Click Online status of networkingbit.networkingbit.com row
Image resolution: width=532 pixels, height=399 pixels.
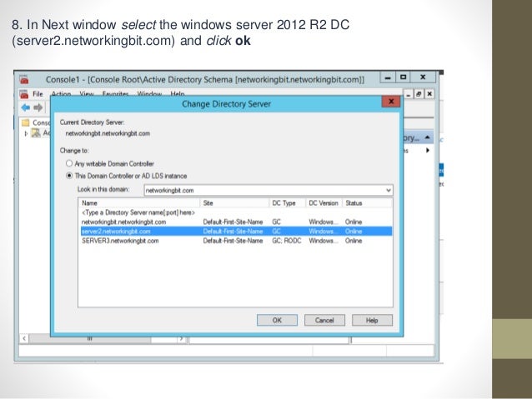point(354,222)
